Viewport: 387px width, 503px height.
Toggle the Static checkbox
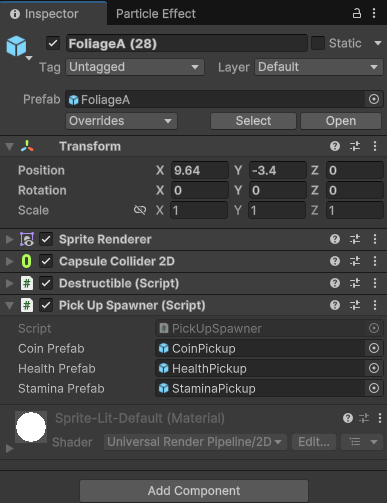318,43
